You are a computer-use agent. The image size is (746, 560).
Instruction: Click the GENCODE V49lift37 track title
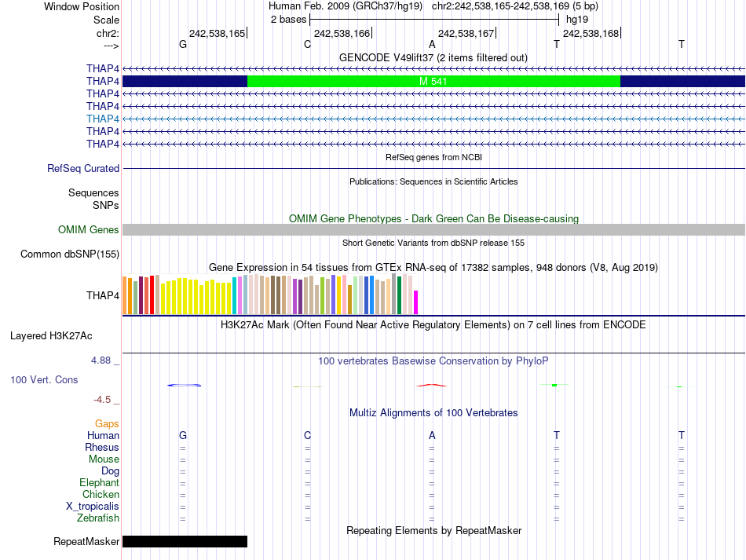tap(433, 57)
